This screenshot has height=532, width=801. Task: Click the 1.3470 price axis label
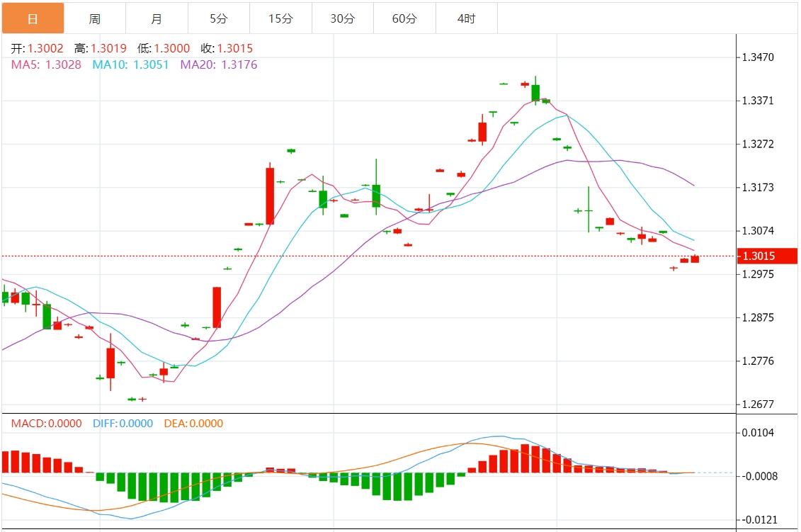pos(758,57)
